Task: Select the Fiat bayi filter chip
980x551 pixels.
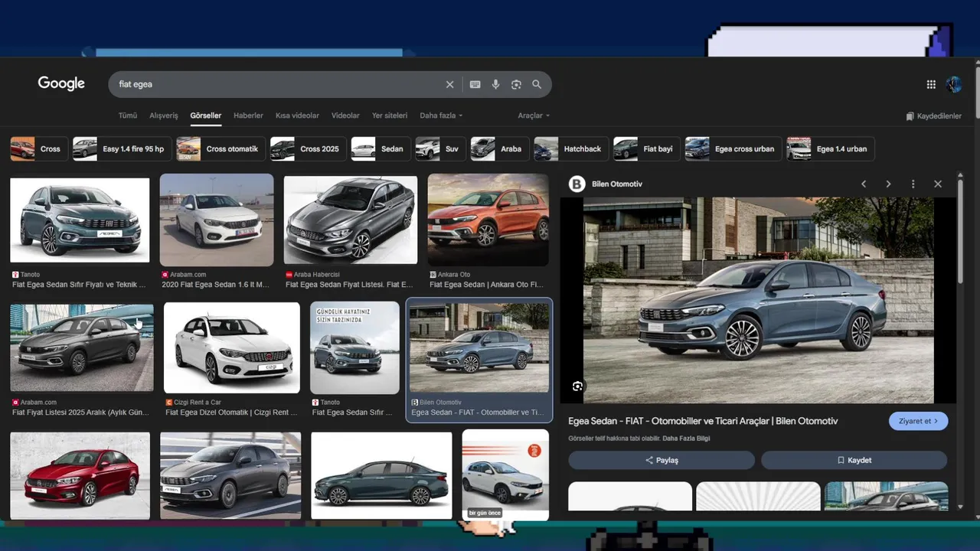Action: tap(647, 148)
